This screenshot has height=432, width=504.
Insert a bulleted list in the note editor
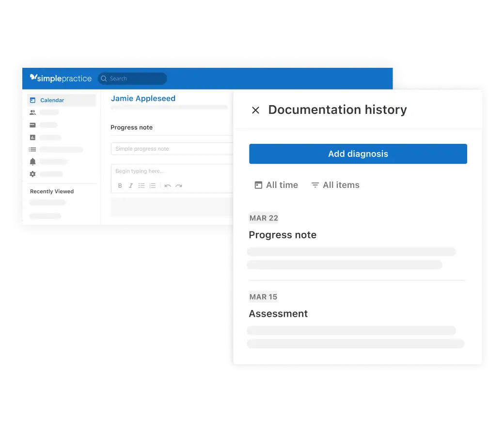(142, 185)
